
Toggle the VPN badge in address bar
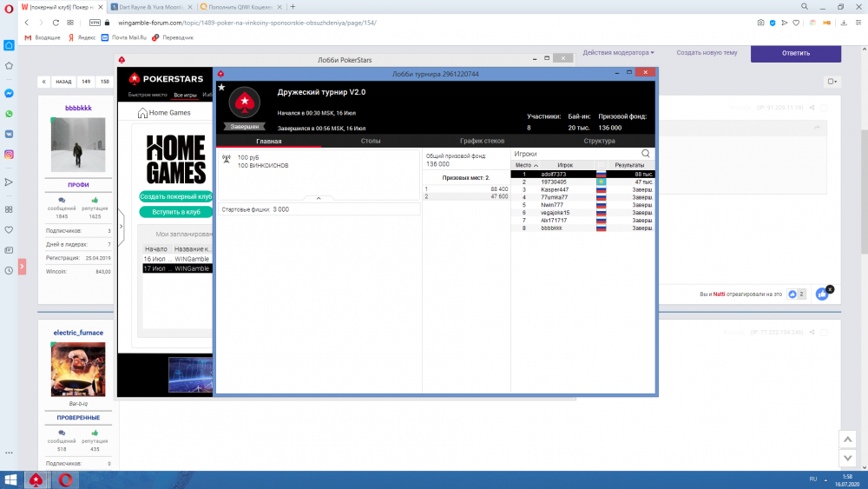pos(95,22)
